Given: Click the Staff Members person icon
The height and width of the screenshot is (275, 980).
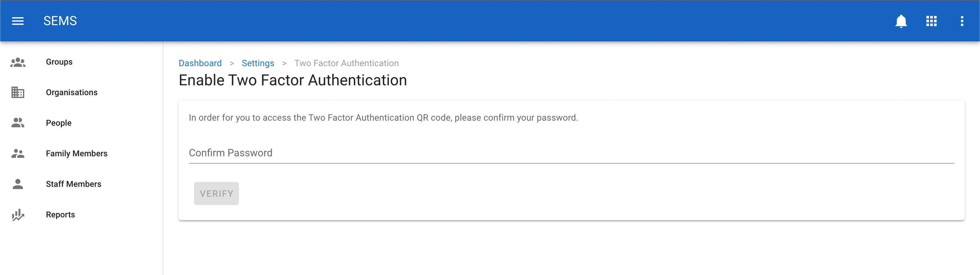Looking at the screenshot, I should (x=18, y=184).
